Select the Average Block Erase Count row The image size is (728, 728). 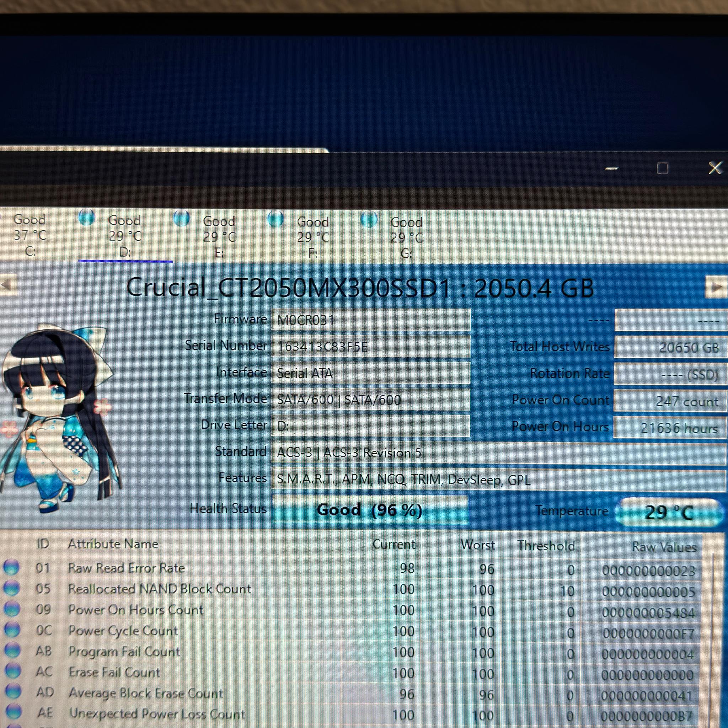(x=350, y=694)
